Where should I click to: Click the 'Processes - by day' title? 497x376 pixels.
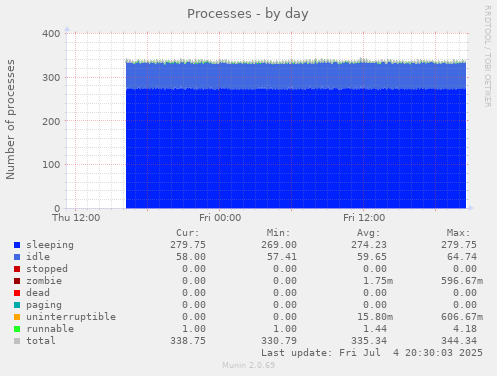point(247,14)
